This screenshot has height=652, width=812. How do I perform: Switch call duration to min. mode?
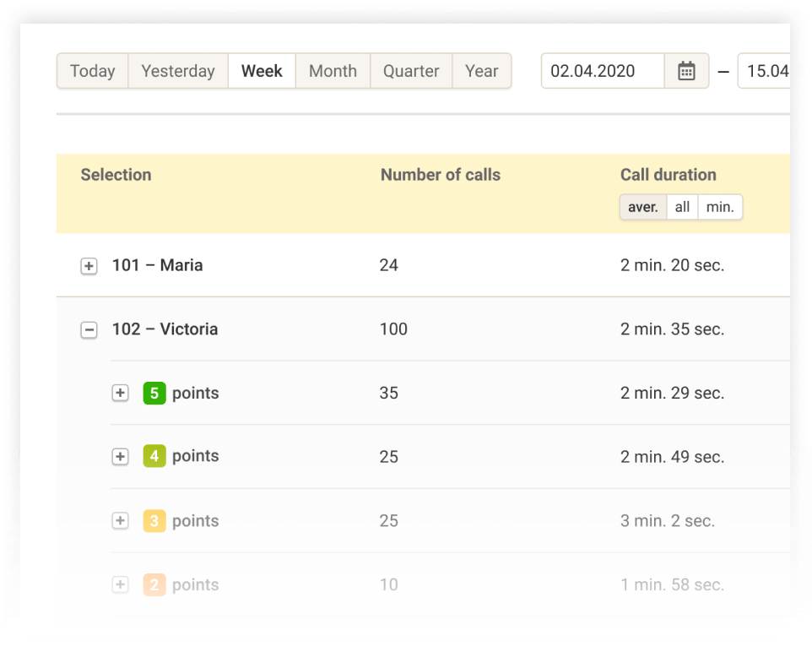pos(720,207)
